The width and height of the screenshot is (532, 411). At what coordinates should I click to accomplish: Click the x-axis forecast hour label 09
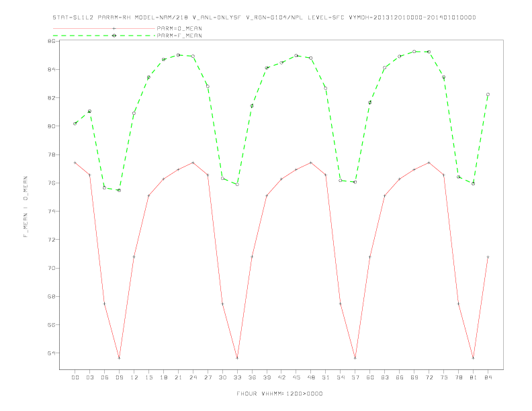click(x=119, y=377)
